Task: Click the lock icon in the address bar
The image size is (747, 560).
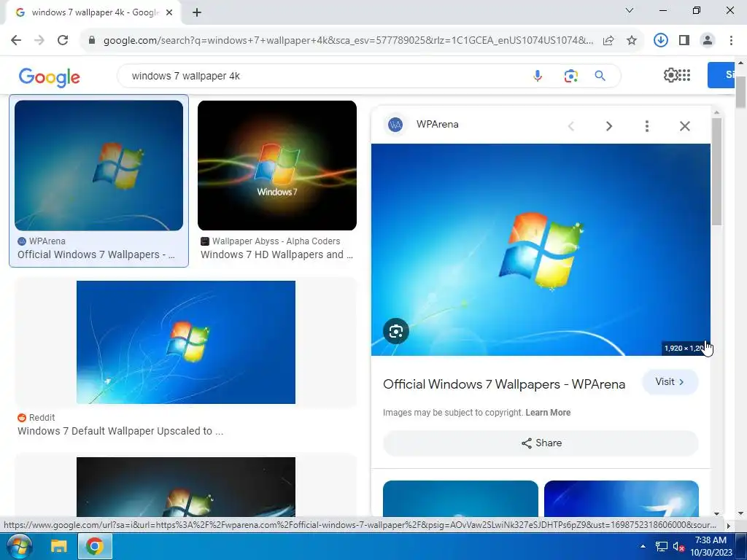Action: point(93,41)
